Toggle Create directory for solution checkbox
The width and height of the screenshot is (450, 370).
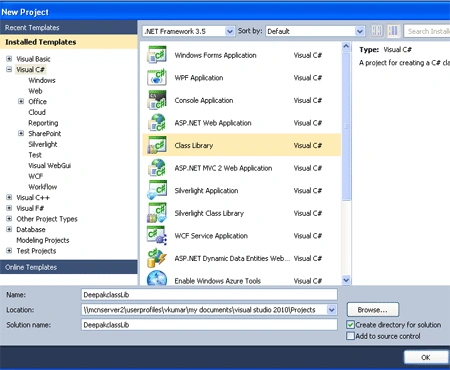coord(350,325)
